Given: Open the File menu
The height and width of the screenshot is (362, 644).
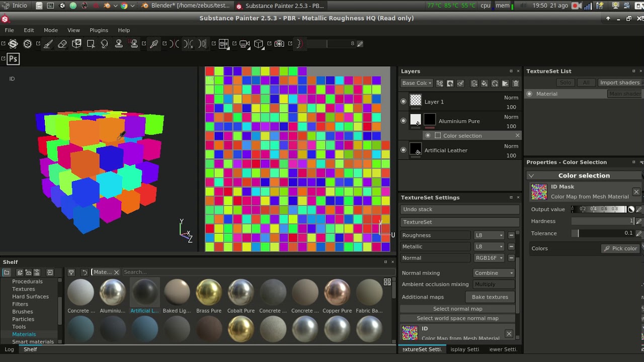Looking at the screenshot, I should pos(10,30).
